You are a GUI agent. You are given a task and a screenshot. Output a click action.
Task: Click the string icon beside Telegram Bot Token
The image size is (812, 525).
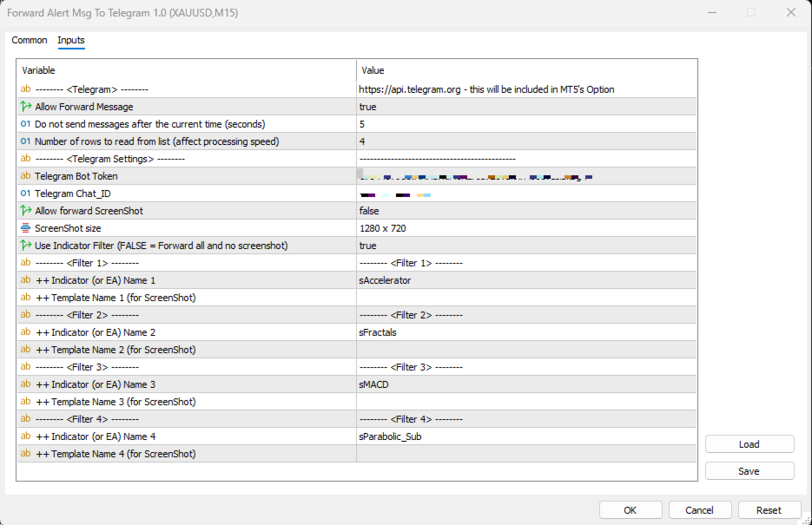tap(25, 176)
